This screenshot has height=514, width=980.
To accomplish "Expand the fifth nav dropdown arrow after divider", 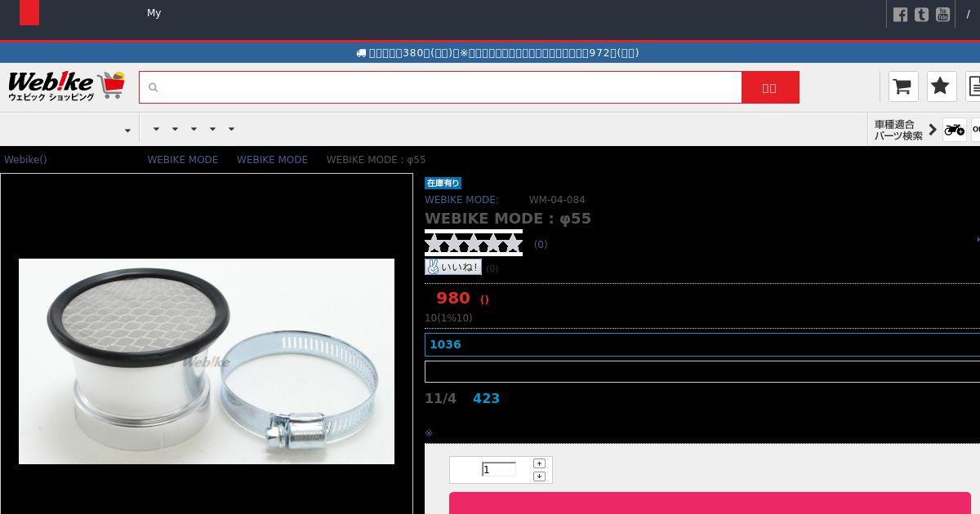I will tap(231, 129).
